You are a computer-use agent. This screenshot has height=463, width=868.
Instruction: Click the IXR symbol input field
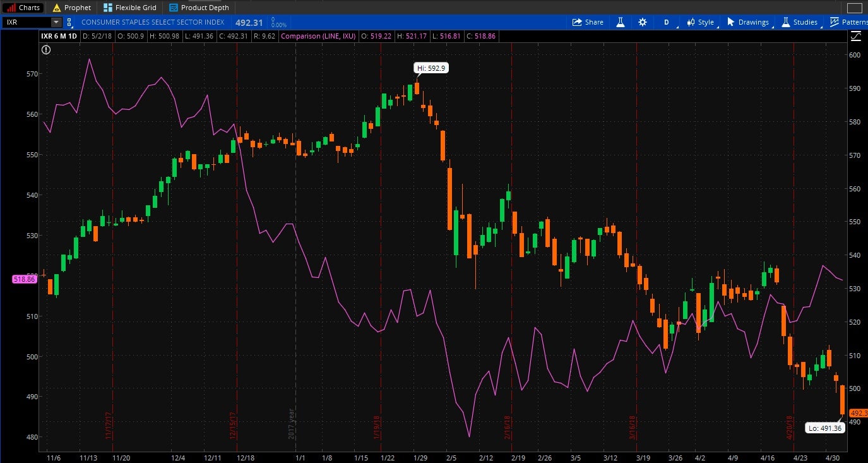[27, 22]
